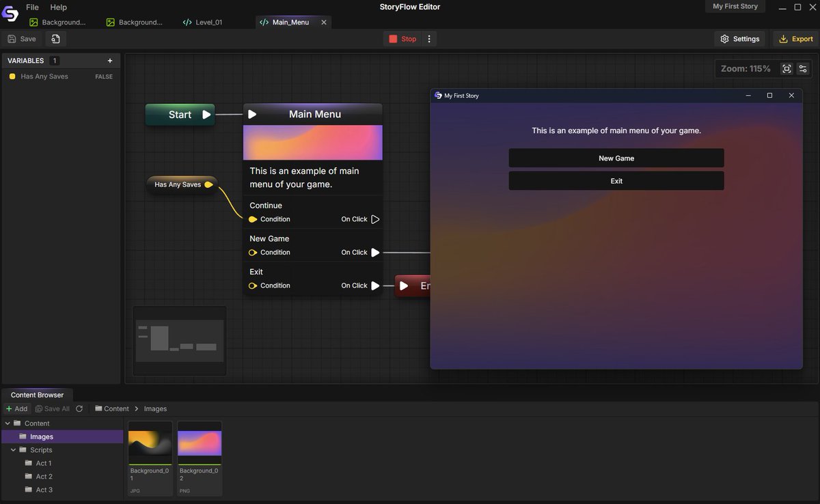Screen dimensions: 820x504
Task: Click the Exit option On Click pin
Action: tap(375, 285)
